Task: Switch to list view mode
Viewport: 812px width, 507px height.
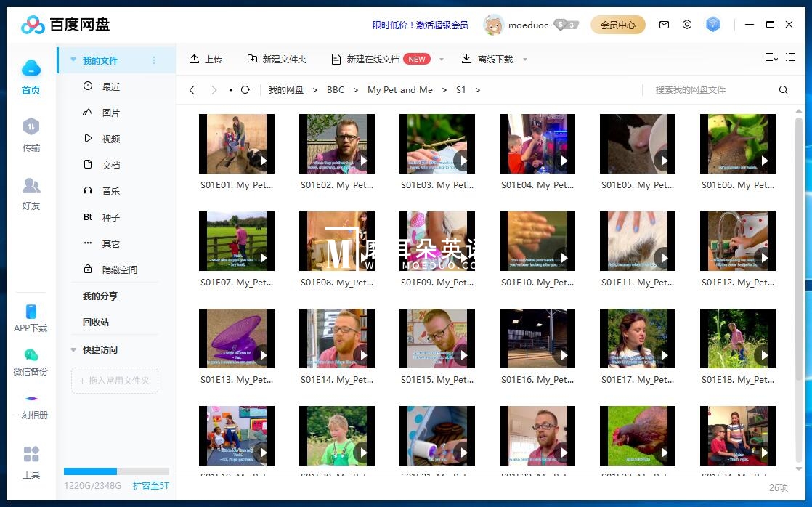Action: pyautogui.click(x=791, y=57)
